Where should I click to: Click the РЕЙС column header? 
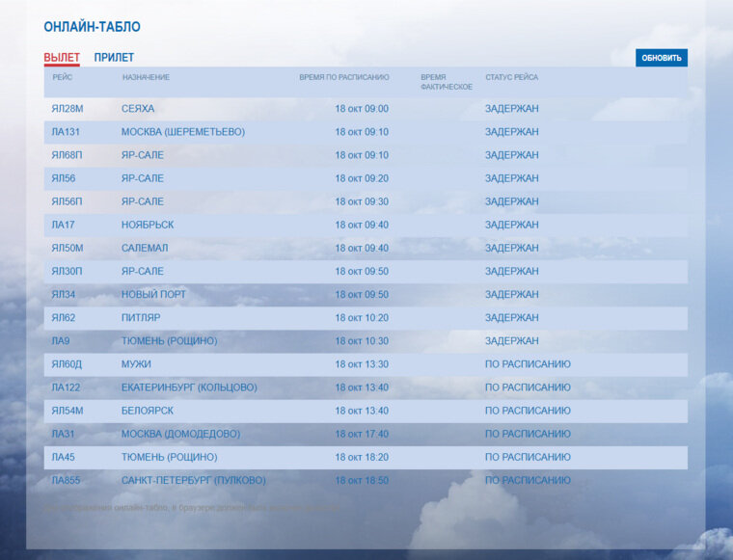(62, 77)
